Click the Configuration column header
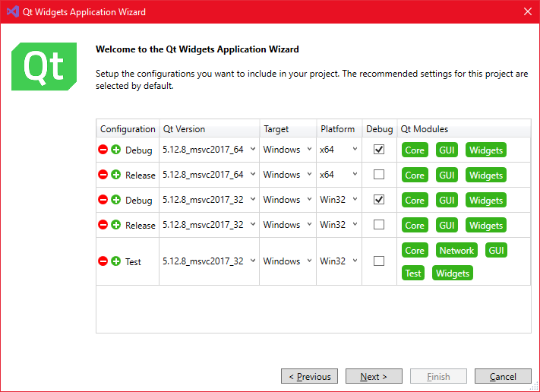Image resolution: width=540 pixels, height=392 pixels. 128,129
